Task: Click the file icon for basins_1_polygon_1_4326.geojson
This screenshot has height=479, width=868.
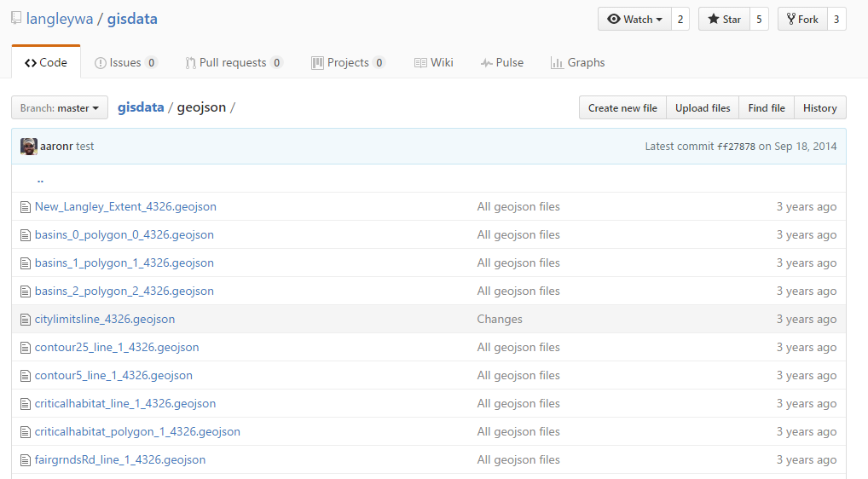Action: tap(26, 264)
